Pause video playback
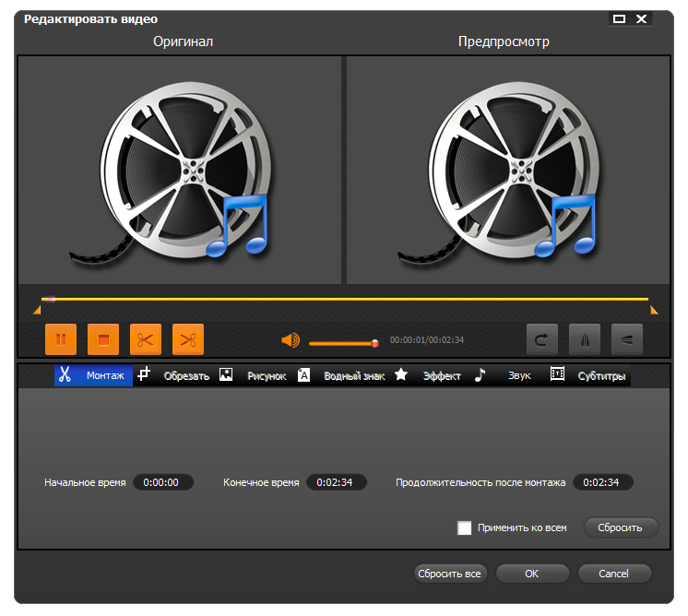Screen dimensions: 688x616 tap(61, 339)
